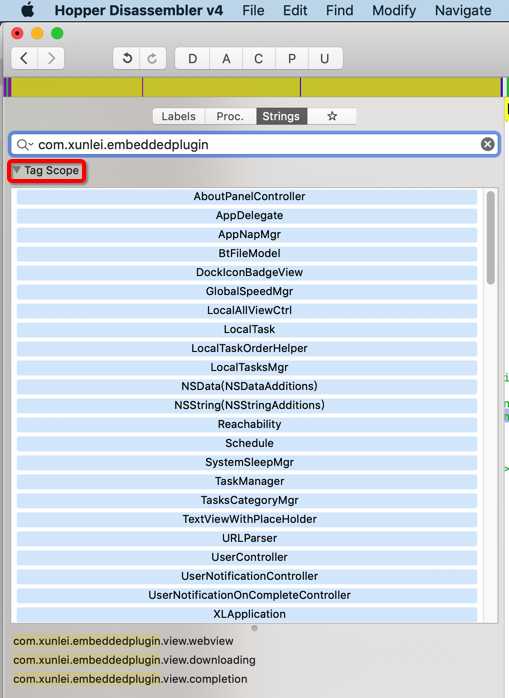Select the DockIconBadgeView tag
Viewport: 509px width, 698px height.
247,272
